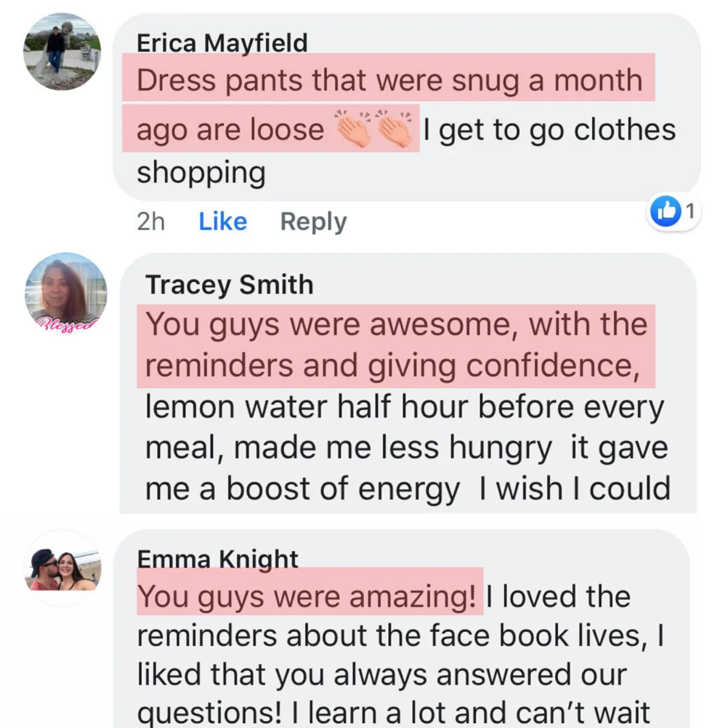The width and height of the screenshot is (728, 728).
Task: Like Erica Mayfield's comment
Action: point(223,221)
